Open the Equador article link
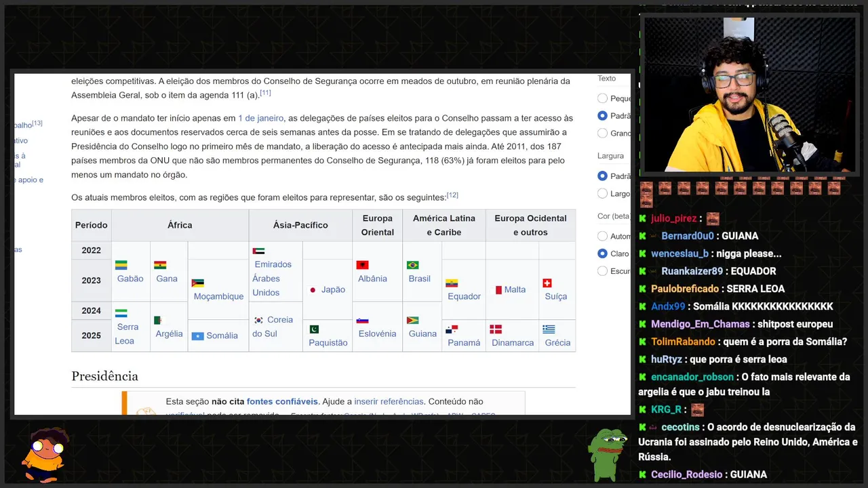This screenshot has width=868, height=488. [x=464, y=296]
